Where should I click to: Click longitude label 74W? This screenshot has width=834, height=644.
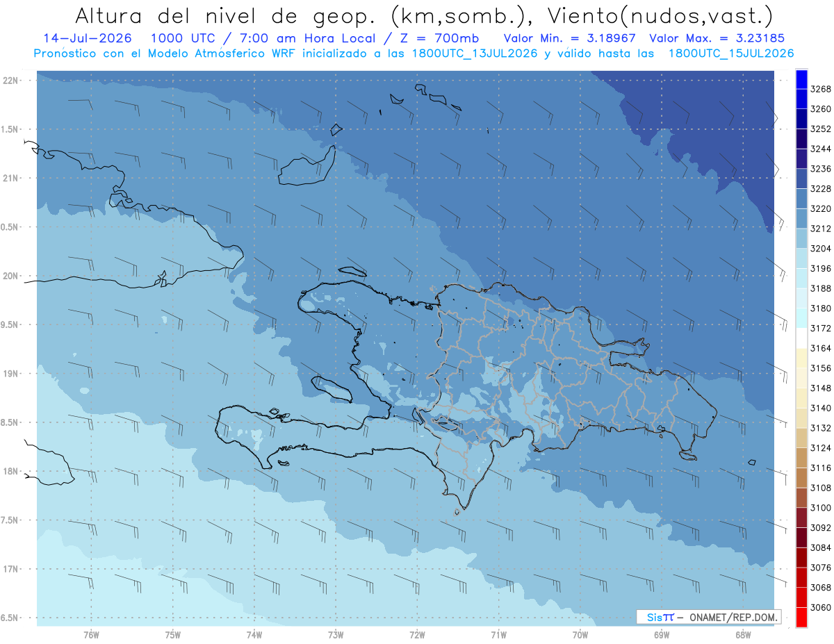pyautogui.click(x=254, y=635)
